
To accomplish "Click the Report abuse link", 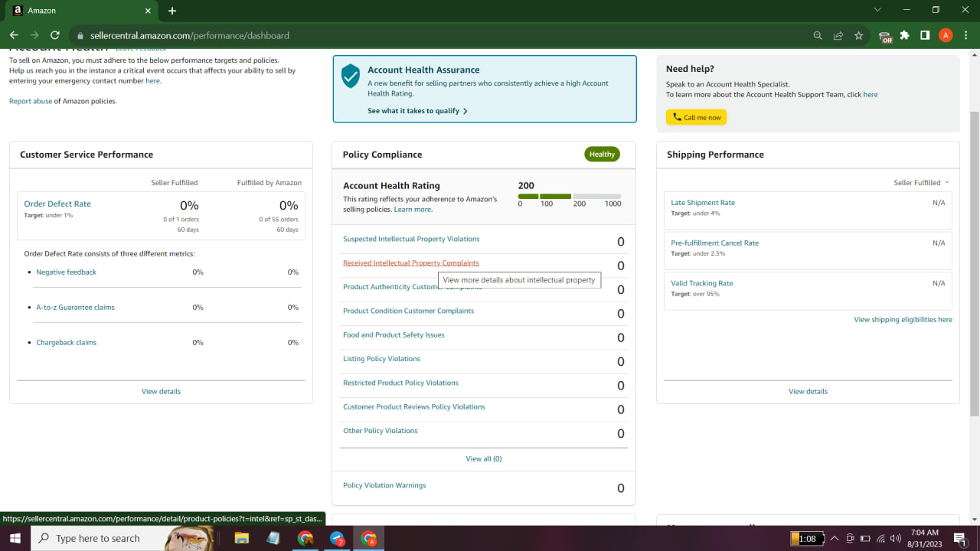I will click(31, 101).
